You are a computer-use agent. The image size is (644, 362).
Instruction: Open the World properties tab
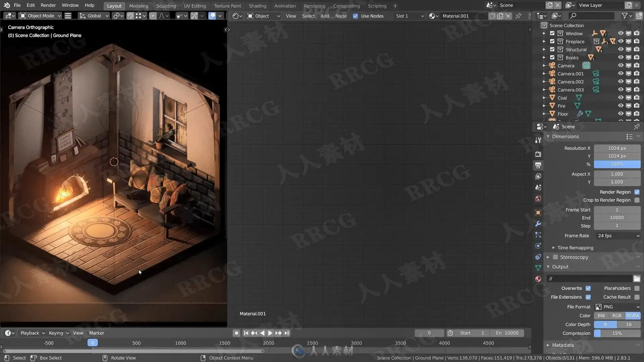(538, 199)
